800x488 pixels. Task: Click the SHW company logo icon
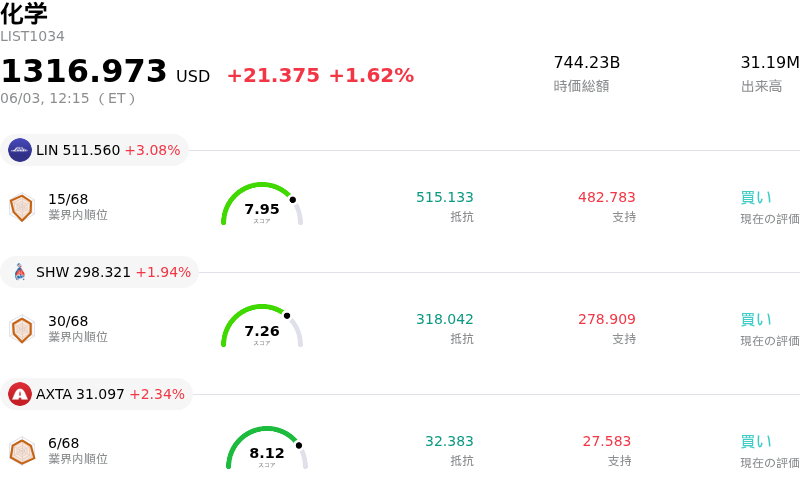click(x=20, y=272)
